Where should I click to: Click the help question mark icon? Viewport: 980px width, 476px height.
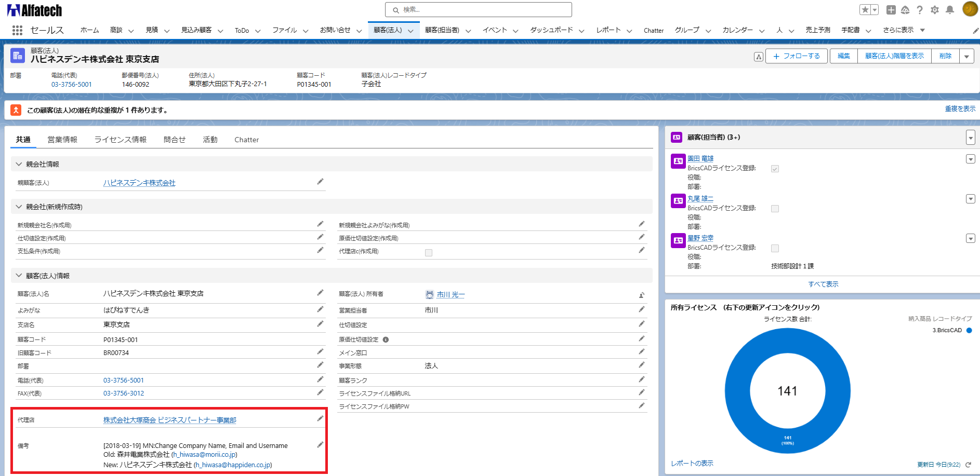[920, 10]
